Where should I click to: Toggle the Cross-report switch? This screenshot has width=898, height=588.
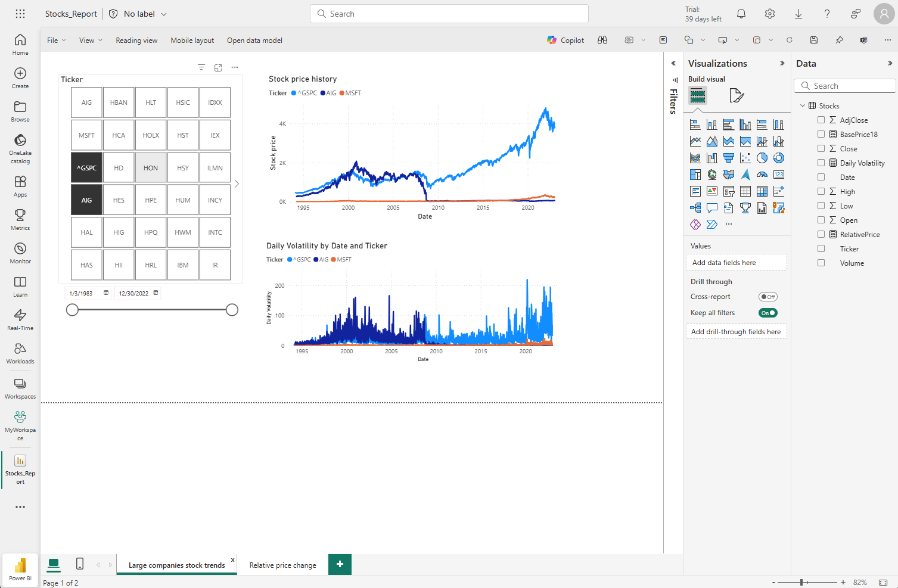tap(768, 297)
